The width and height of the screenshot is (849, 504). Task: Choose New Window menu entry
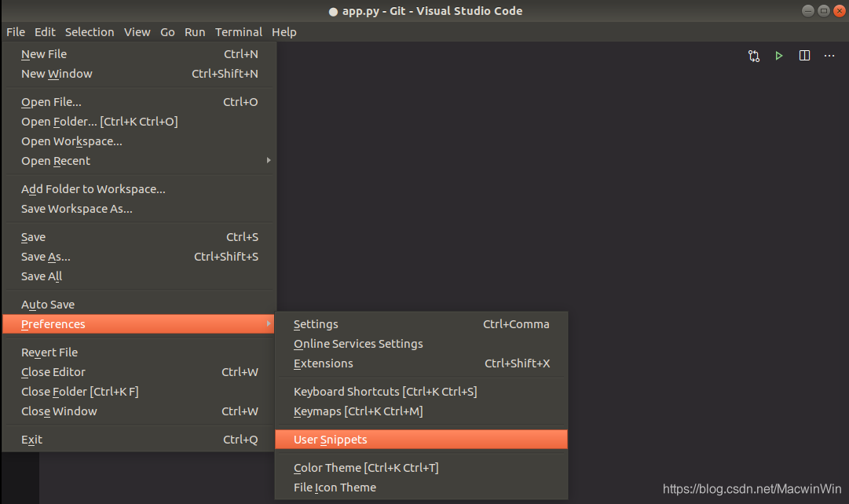pyautogui.click(x=140, y=74)
